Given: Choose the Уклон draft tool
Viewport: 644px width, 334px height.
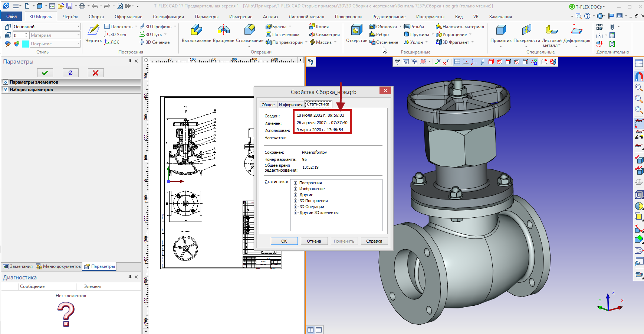Looking at the screenshot, I should pyautogui.click(x=413, y=42).
